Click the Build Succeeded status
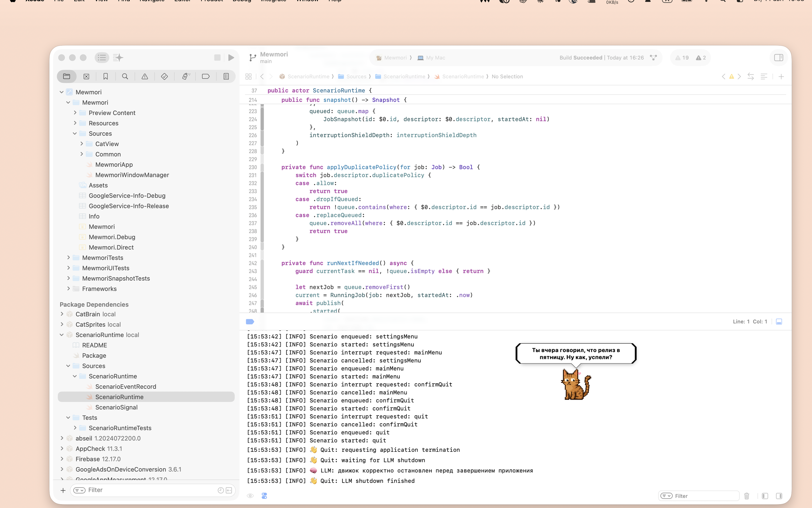 [602, 58]
